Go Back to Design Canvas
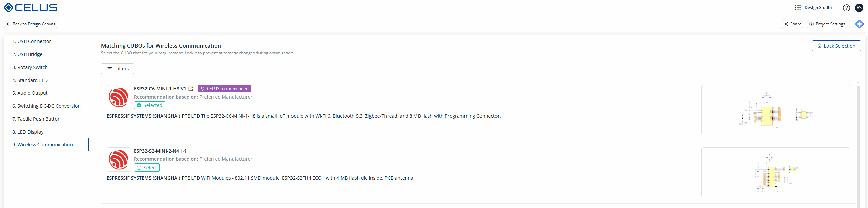868x208 pixels. point(31,24)
